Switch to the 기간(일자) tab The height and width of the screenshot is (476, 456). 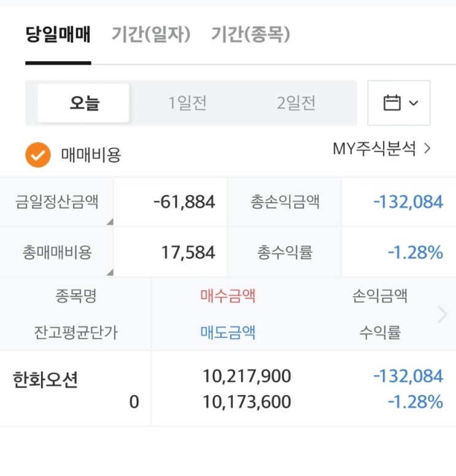[151, 34]
